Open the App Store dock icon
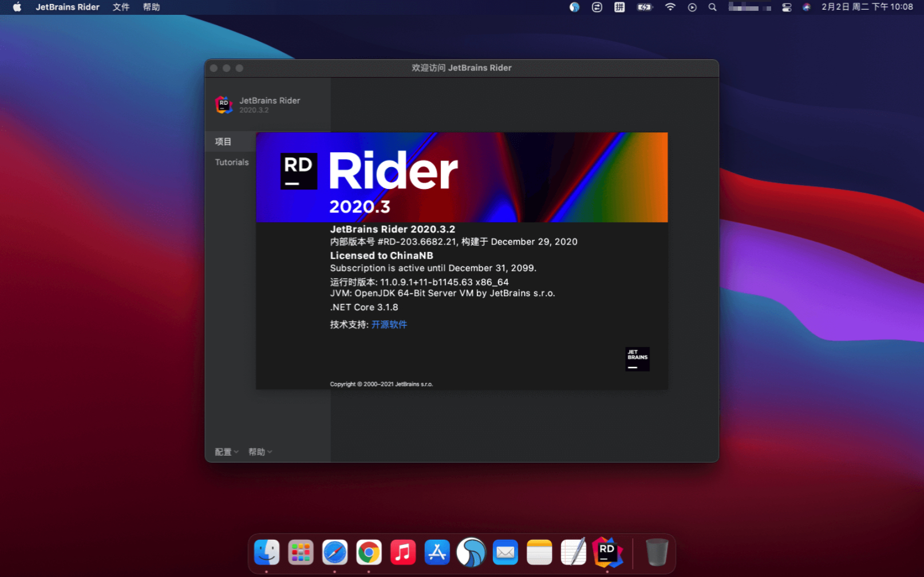The width and height of the screenshot is (924, 577). tap(437, 552)
